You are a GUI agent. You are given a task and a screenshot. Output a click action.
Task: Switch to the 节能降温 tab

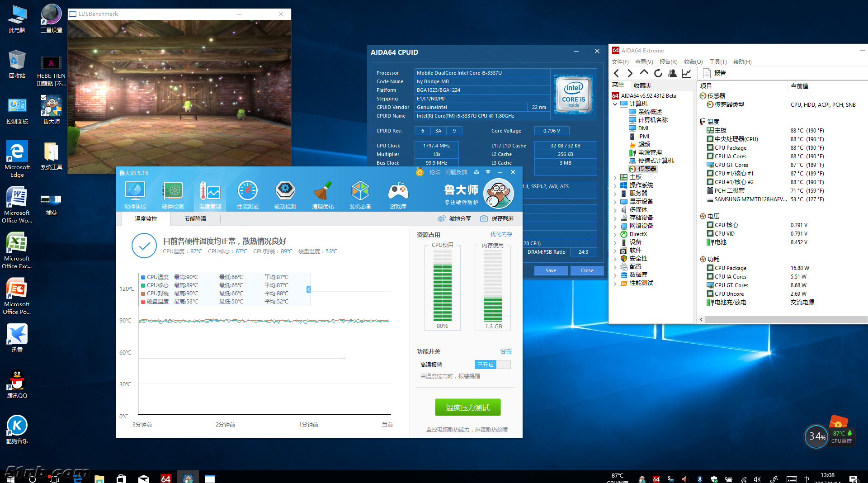(x=195, y=219)
